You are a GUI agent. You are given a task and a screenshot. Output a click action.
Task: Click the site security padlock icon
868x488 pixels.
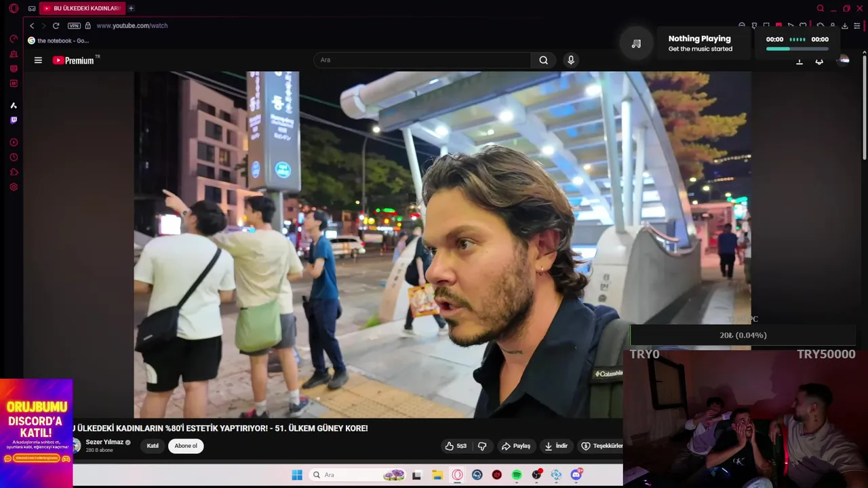[87, 26]
